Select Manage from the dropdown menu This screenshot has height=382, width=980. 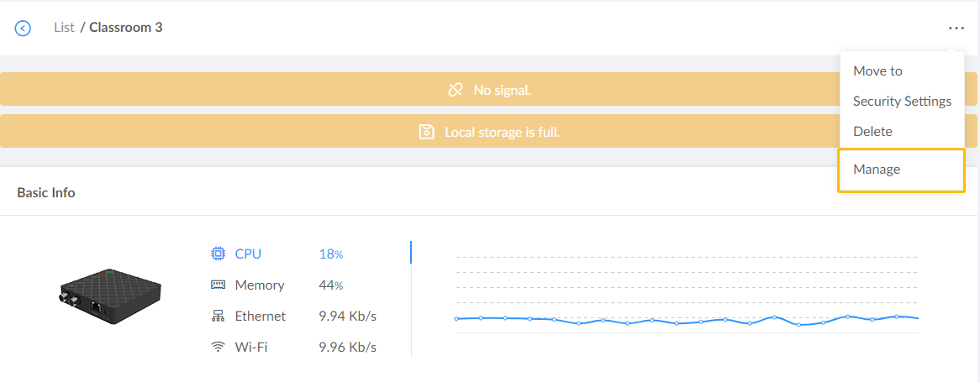pos(877,170)
